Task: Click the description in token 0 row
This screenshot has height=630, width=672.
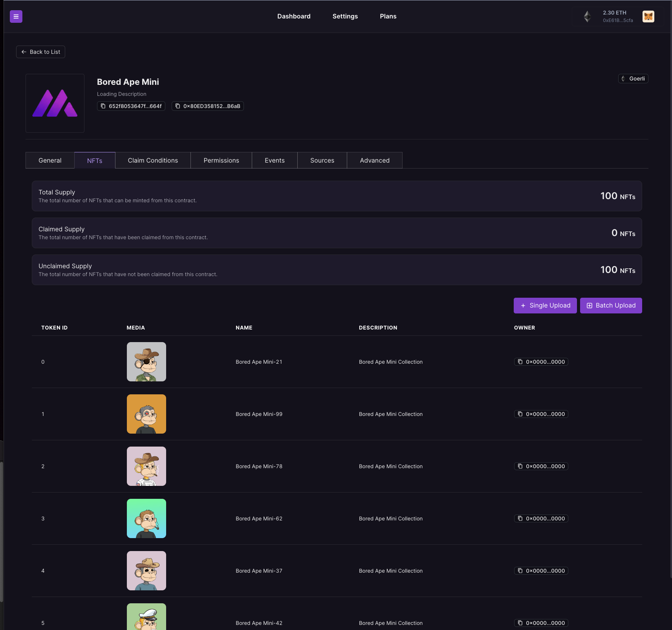Action: [391, 362]
